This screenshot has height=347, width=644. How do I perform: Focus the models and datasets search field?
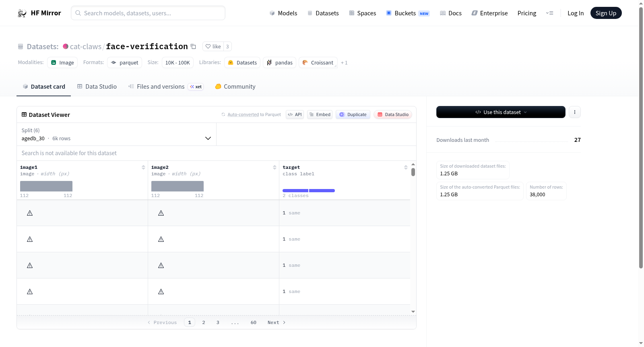click(148, 13)
